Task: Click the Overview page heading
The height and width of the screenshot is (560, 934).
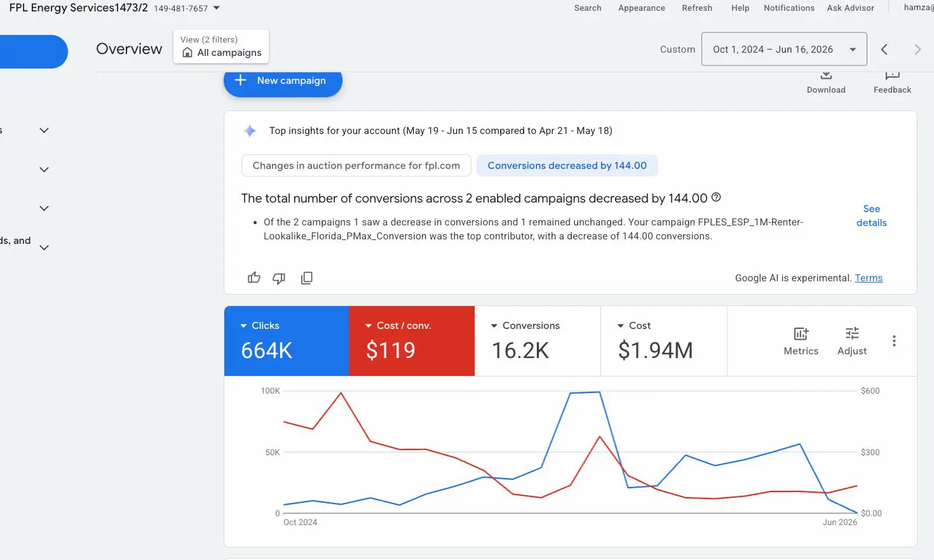Action: tap(129, 49)
